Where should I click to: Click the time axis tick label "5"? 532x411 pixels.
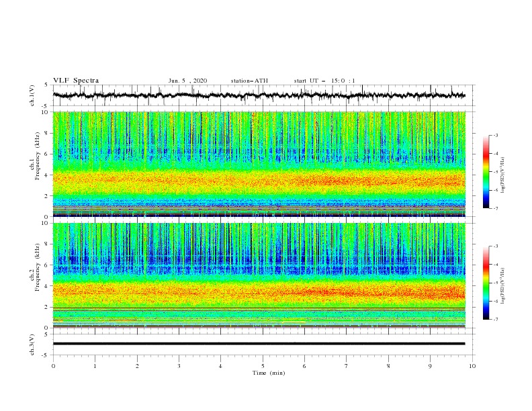pyautogui.click(x=263, y=366)
